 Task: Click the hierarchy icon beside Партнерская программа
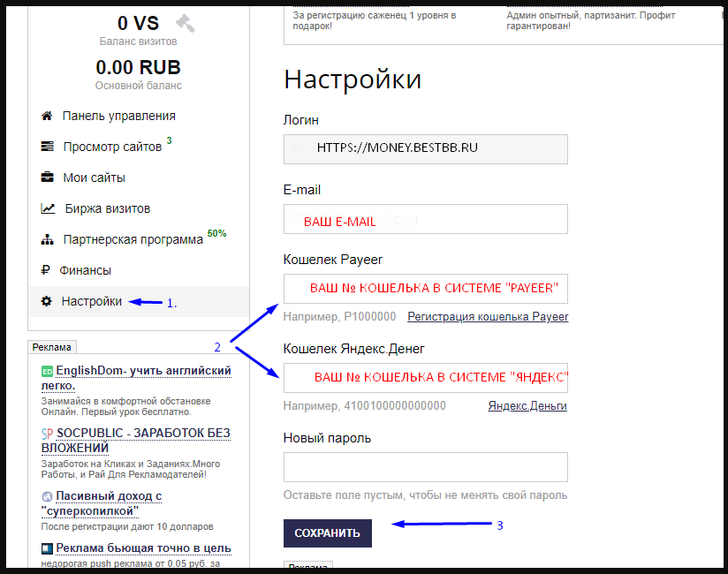47,239
